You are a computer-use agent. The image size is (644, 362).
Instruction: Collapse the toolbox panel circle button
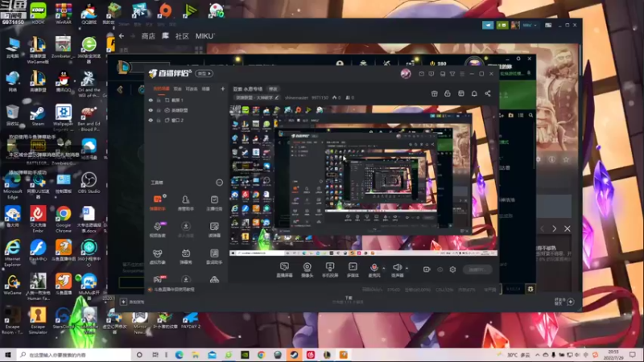click(219, 183)
